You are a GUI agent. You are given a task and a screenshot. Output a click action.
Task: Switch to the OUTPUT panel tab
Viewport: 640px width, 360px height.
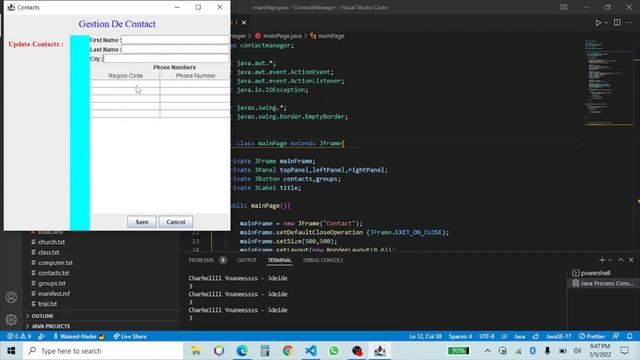[x=247, y=260]
